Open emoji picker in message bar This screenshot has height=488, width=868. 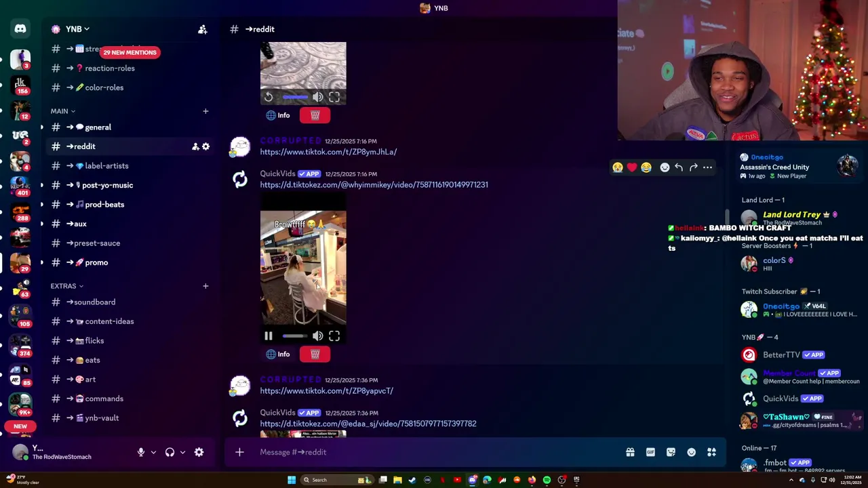click(691, 452)
